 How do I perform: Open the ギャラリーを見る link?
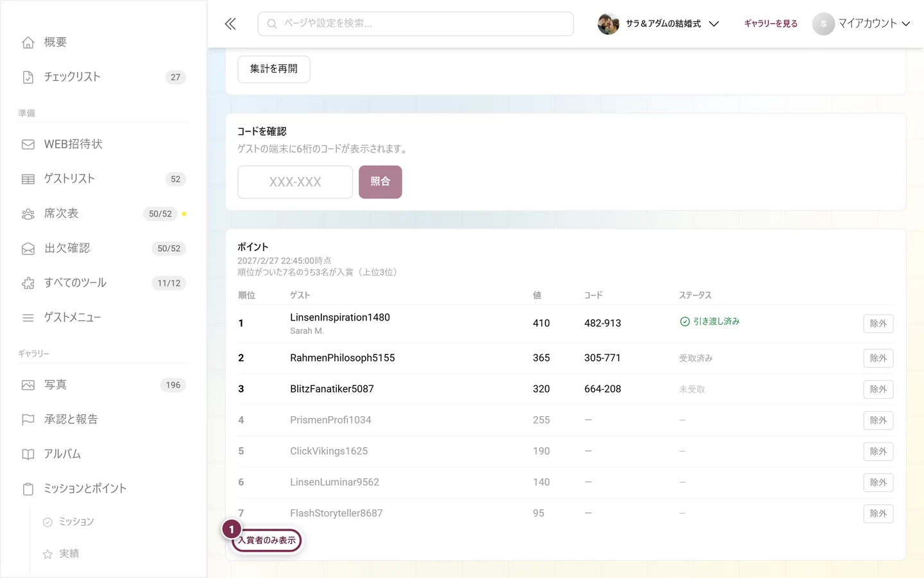tap(771, 24)
